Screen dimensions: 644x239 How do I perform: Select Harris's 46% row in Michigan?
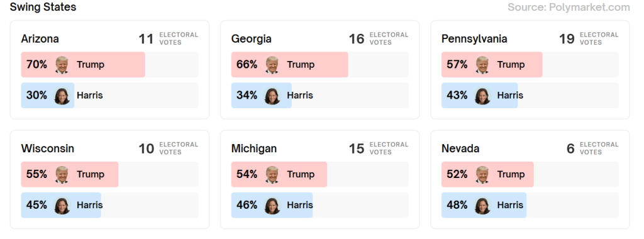point(320,205)
